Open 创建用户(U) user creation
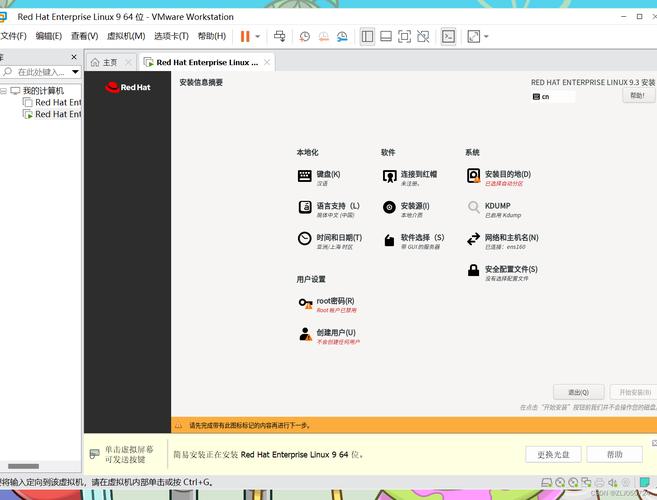 click(329, 336)
